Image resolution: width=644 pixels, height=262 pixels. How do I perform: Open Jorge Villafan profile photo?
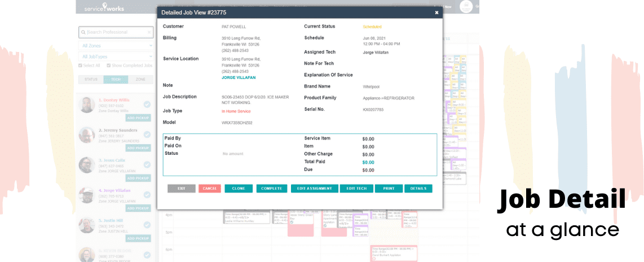87,195
